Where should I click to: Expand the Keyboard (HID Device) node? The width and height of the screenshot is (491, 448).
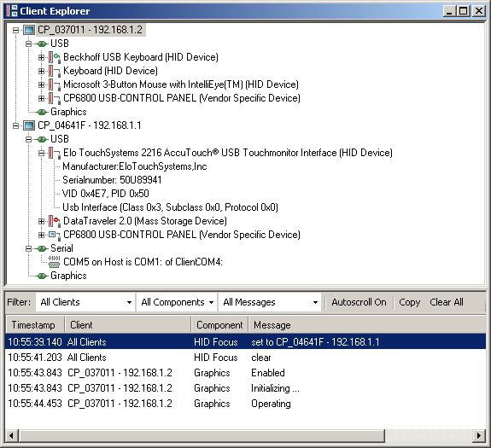[41, 72]
